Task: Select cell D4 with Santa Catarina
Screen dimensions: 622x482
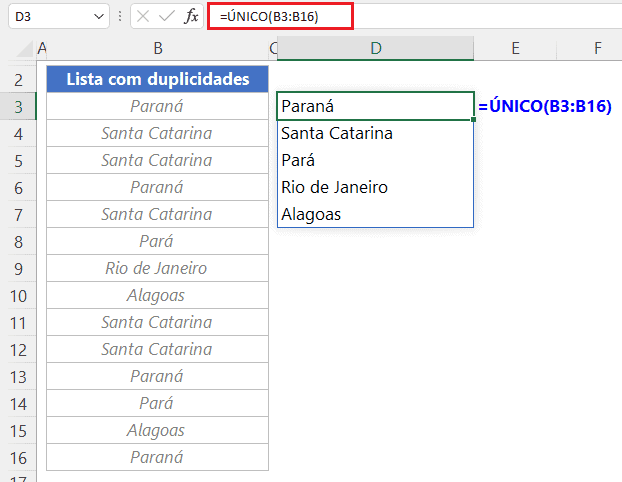Action: tap(375, 133)
